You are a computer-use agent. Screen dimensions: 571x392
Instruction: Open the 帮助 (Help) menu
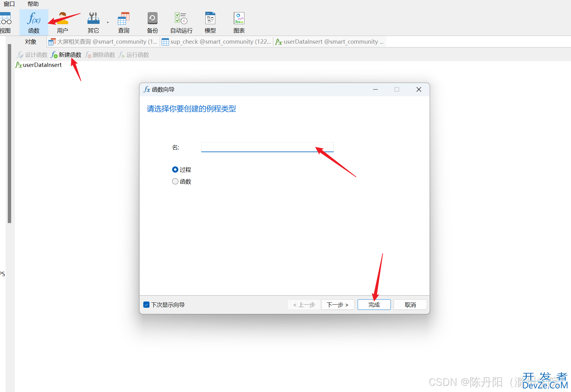33,4
